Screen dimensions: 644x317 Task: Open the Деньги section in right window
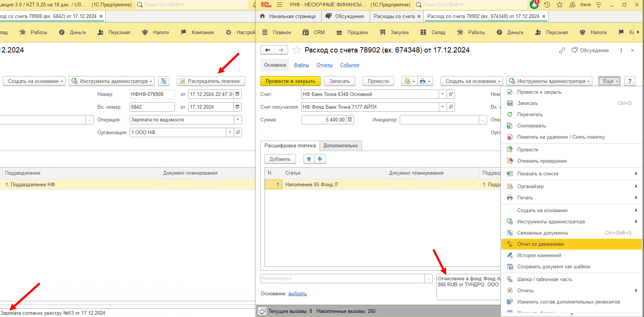pyautogui.click(x=510, y=32)
